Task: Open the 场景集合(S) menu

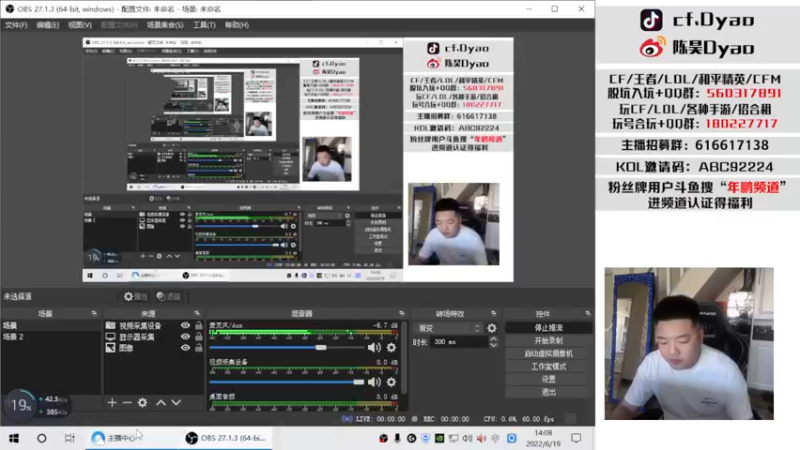Action: tap(165, 25)
